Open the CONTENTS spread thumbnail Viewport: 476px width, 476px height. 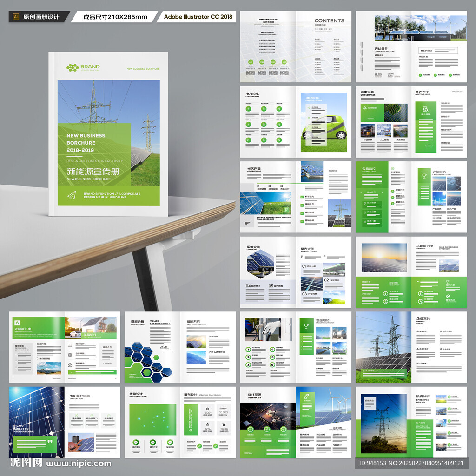(x=296, y=47)
